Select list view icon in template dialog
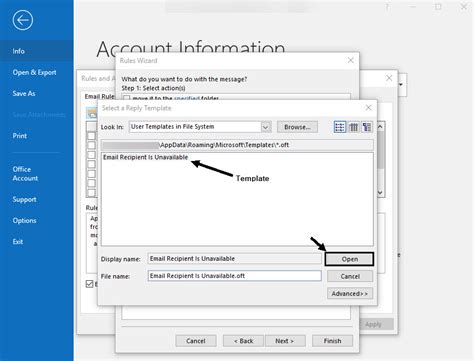 pyautogui.click(x=340, y=127)
